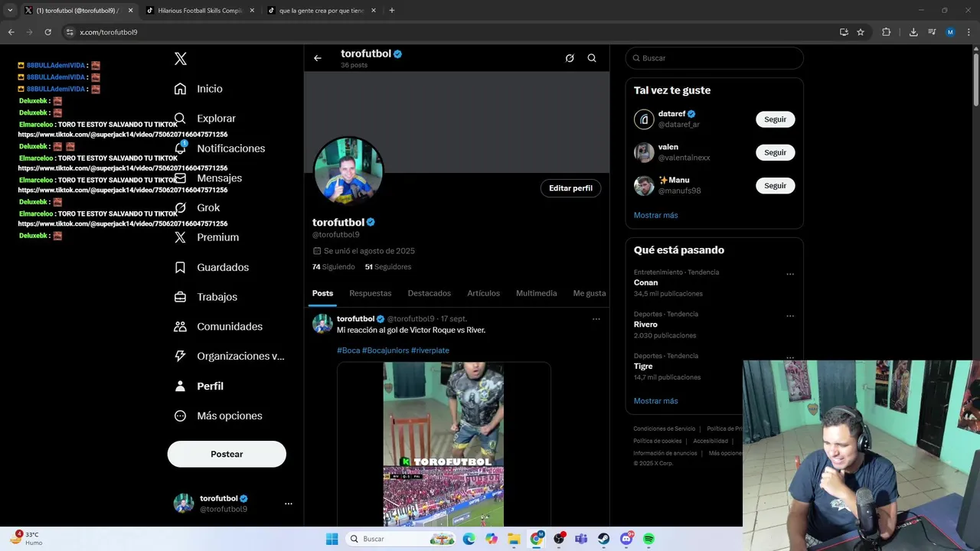Open Discord from taskbar

(x=626, y=539)
